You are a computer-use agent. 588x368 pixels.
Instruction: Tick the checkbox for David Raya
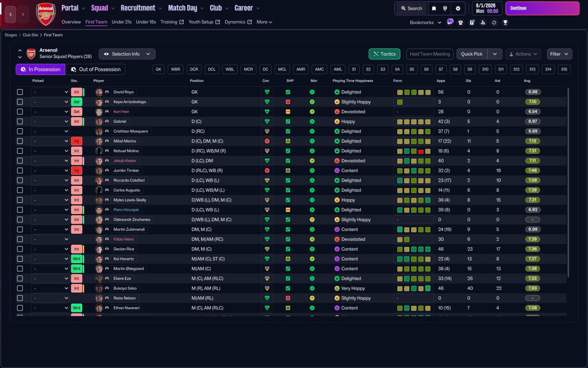(20, 92)
